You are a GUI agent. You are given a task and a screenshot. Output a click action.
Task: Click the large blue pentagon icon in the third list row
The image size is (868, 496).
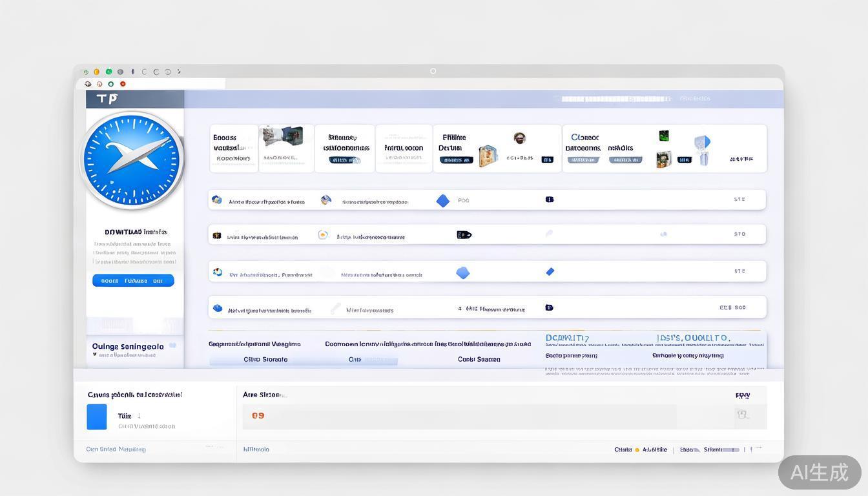click(462, 273)
